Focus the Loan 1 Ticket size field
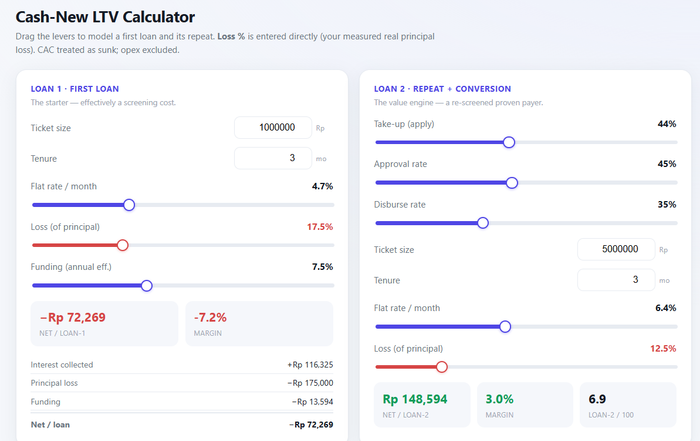700x441 pixels. pyautogui.click(x=273, y=128)
